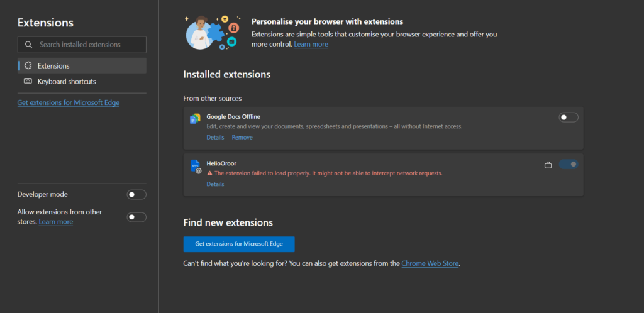Focus the Search installed extensions field

click(x=88, y=45)
